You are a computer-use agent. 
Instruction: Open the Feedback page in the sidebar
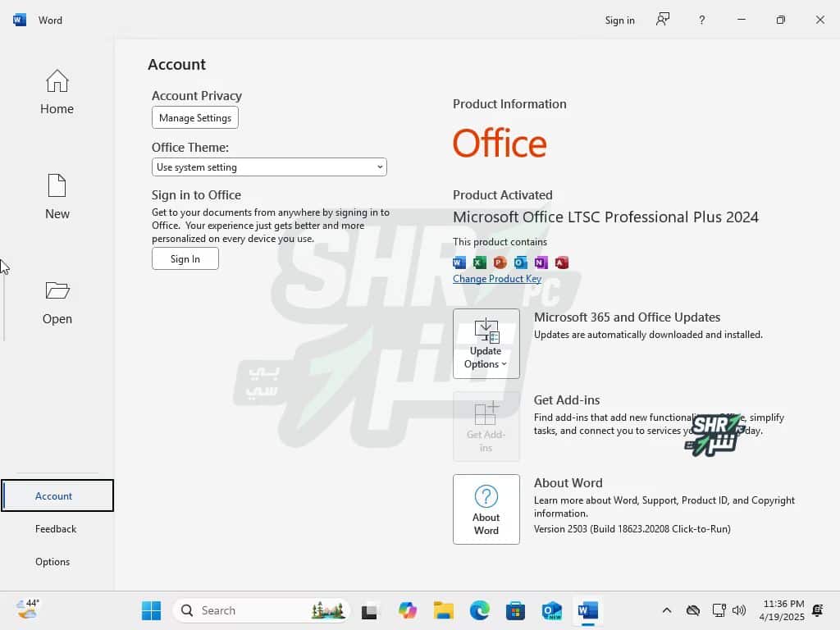click(x=56, y=529)
